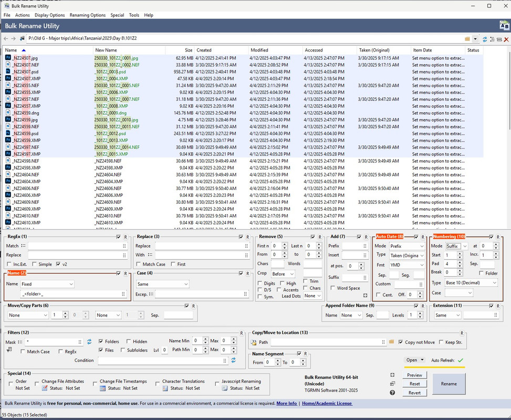Open Crop dropdown showing Before
The width and height of the screenshot is (511, 420).
283,274
